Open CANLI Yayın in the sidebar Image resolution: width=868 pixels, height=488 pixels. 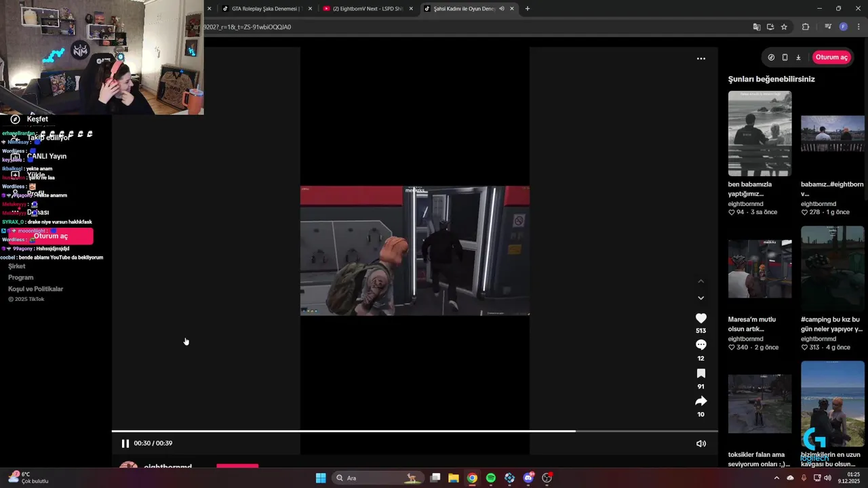point(46,157)
